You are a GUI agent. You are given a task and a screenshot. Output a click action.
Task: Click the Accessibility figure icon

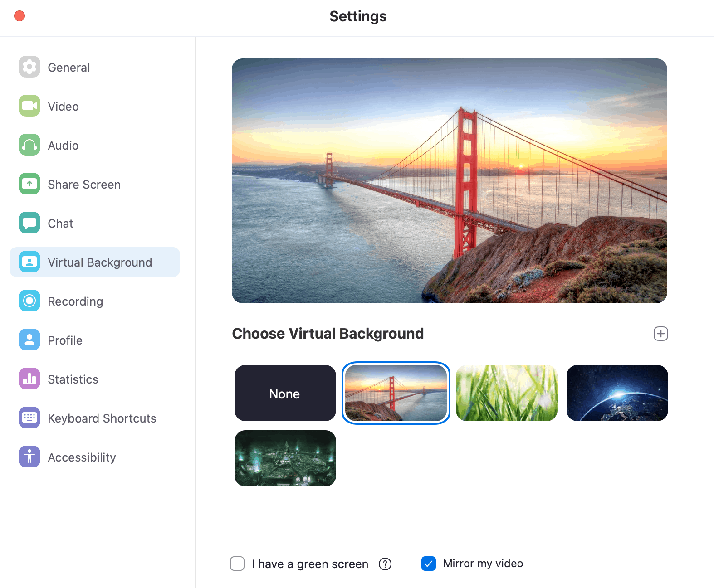click(29, 457)
